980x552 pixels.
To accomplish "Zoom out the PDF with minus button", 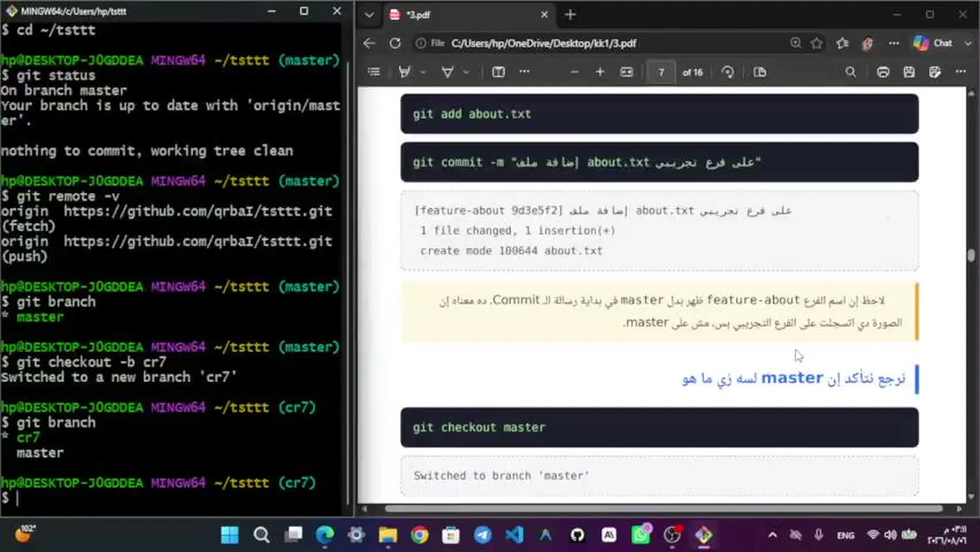I will point(574,72).
